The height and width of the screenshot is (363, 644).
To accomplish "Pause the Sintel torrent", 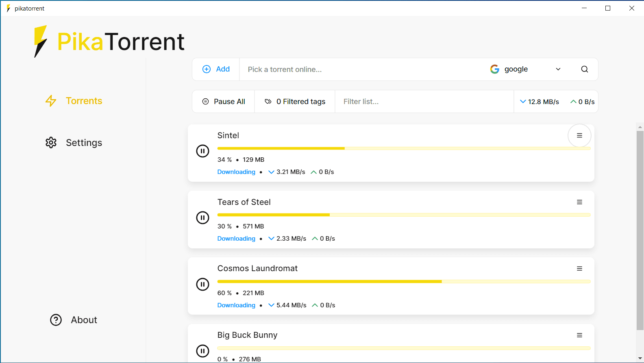I will coord(202,151).
